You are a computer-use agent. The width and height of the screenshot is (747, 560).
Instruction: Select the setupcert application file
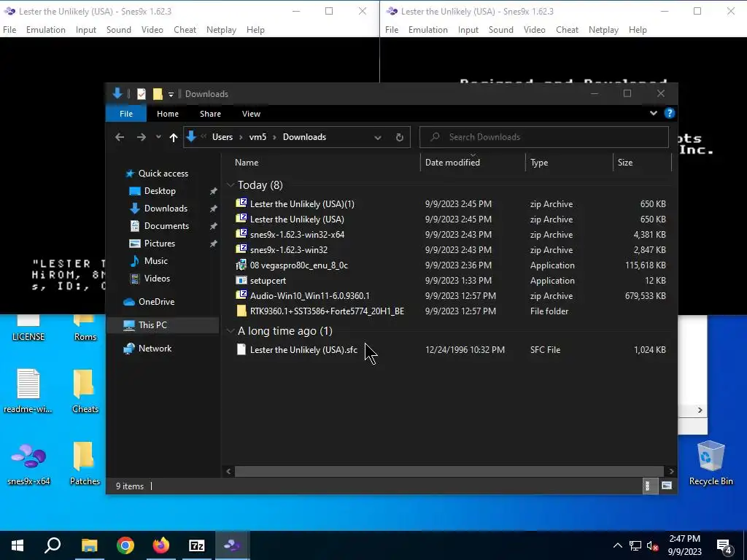[x=268, y=281]
